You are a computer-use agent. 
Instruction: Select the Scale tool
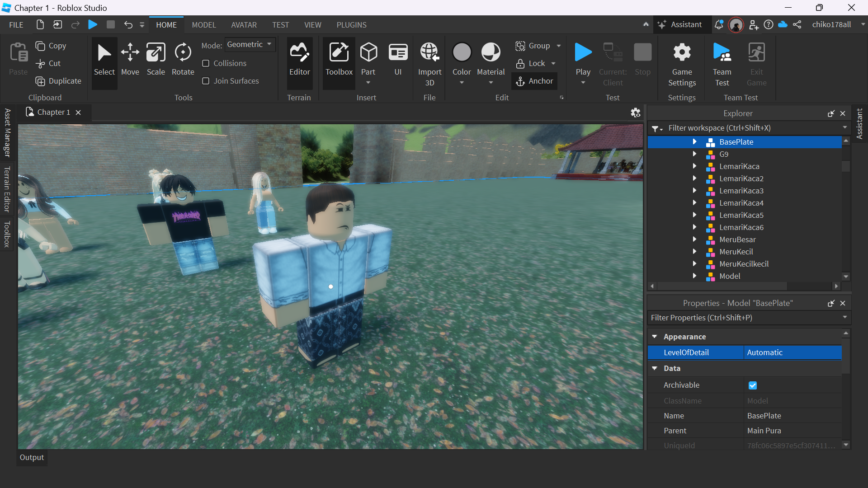click(x=156, y=59)
